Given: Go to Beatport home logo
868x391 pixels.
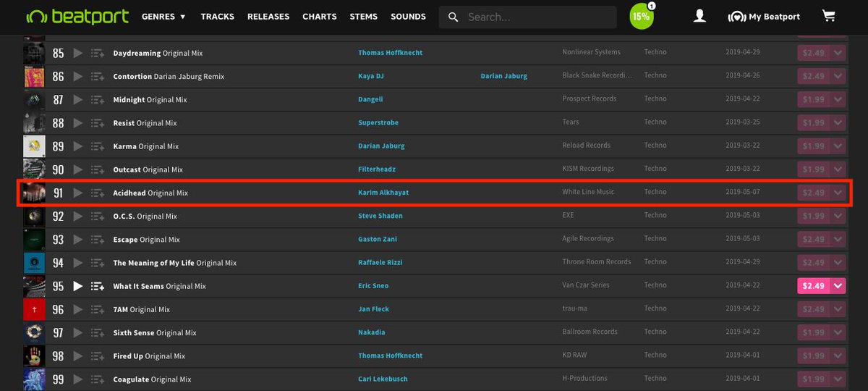Looking at the screenshot, I should (x=77, y=16).
